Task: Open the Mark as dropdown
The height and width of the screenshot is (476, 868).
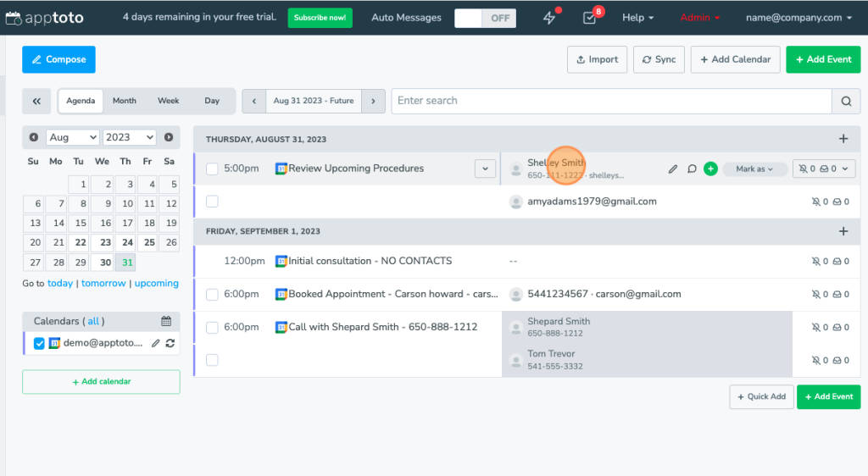Action: click(x=754, y=169)
